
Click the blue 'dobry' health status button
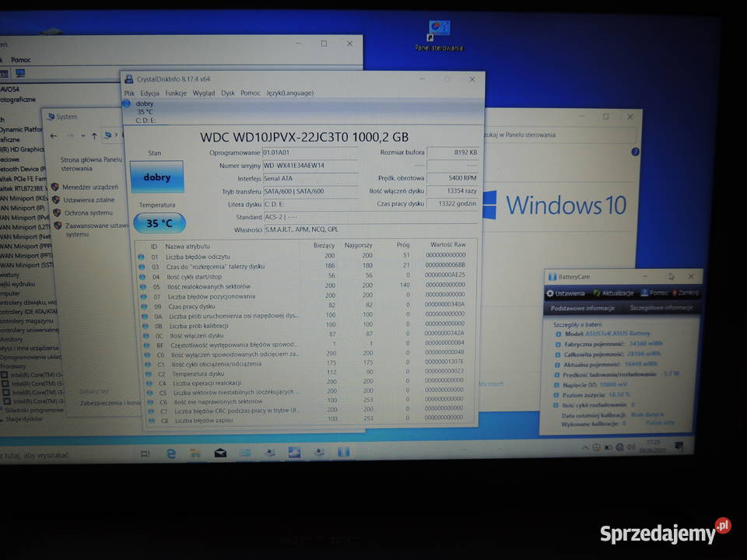156,177
